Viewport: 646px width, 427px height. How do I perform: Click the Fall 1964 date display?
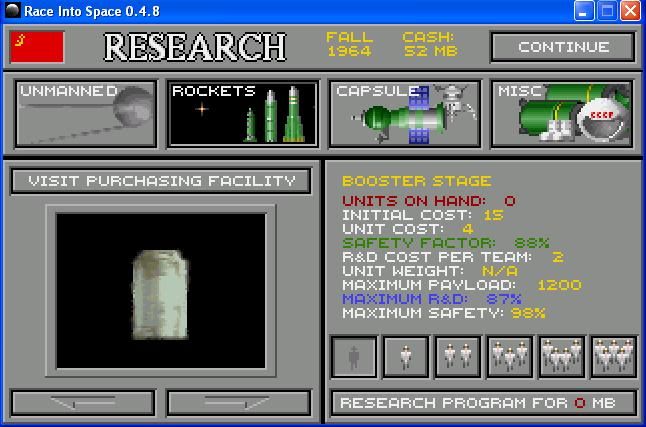tap(349, 44)
